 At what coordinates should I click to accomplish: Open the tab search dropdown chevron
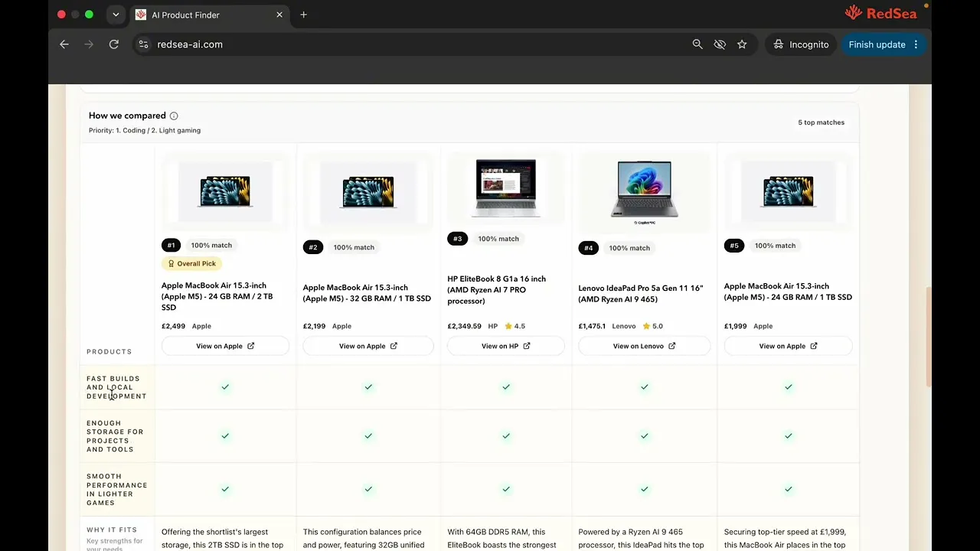[x=116, y=15]
